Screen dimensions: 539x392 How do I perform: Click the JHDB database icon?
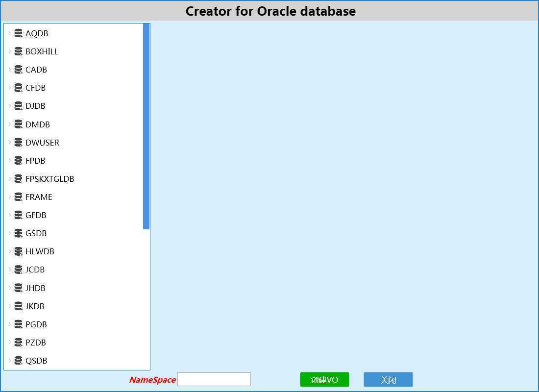18,288
